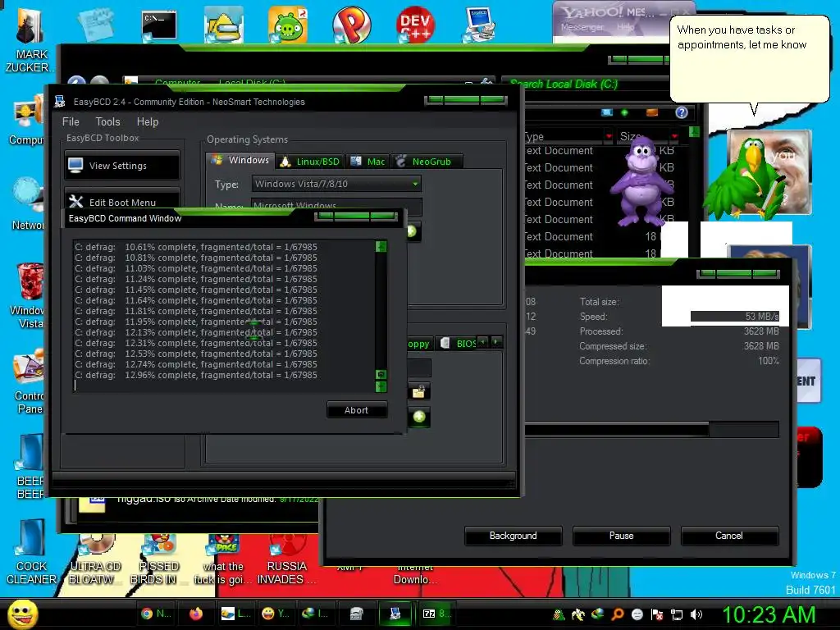The image size is (840, 630).
Task: Click the Explorer preview pane icon
Action: 652,112
